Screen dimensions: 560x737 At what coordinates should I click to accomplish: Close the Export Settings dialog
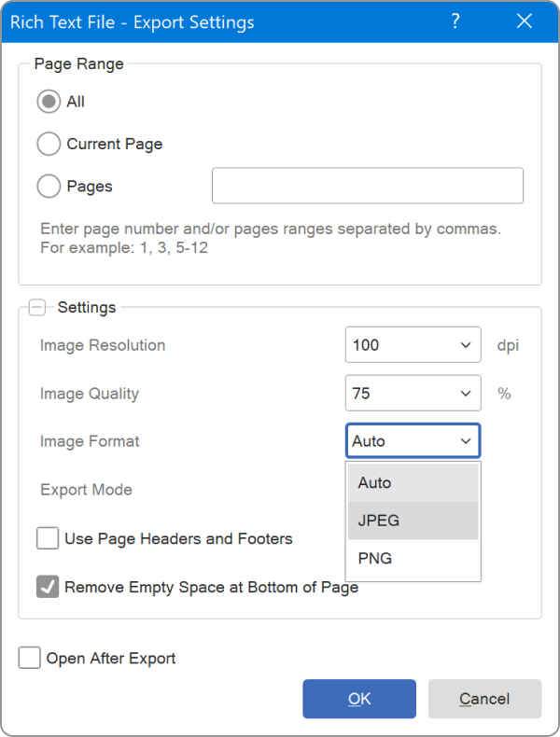click(x=525, y=21)
